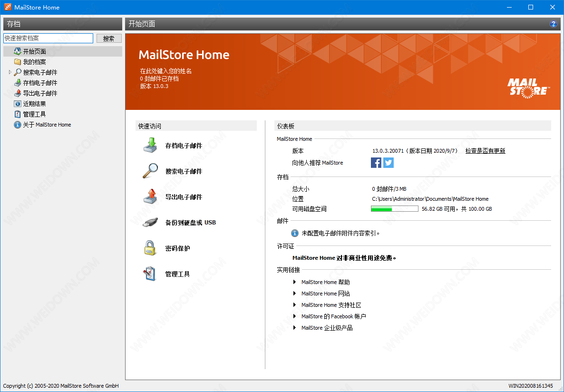Image resolution: width=564 pixels, height=392 pixels.
Task: Click the 搜索电子邮件 magnifier icon in sidebar
Action: (17, 72)
